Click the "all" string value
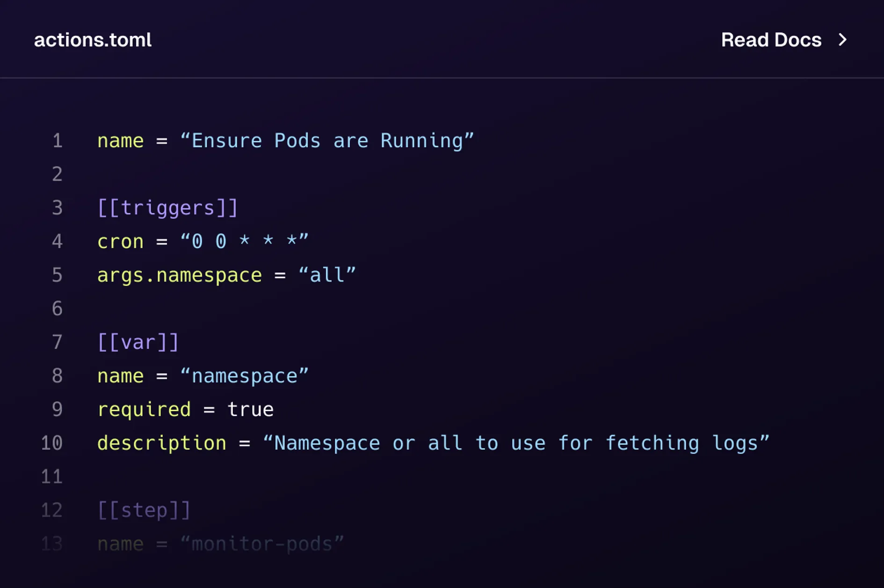 tap(327, 275)
